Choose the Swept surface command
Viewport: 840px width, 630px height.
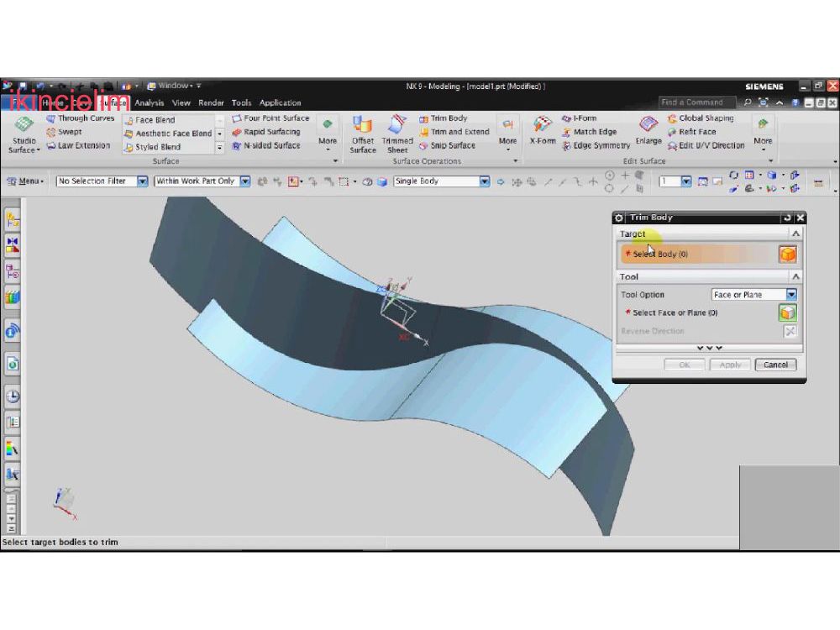point(65,132)
